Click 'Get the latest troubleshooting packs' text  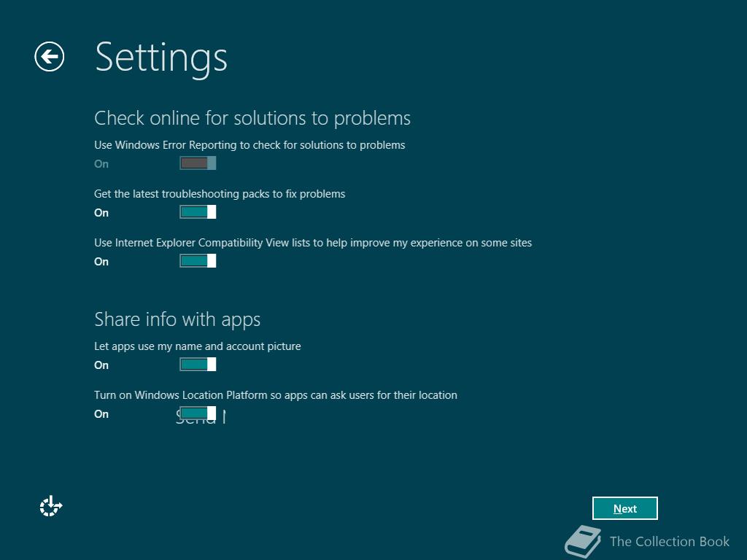220,194
